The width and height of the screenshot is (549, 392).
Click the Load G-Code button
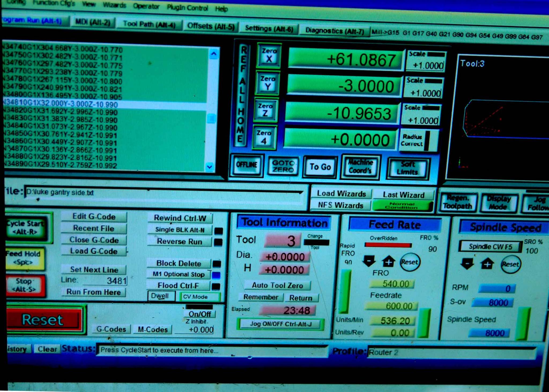coord(94,251)
